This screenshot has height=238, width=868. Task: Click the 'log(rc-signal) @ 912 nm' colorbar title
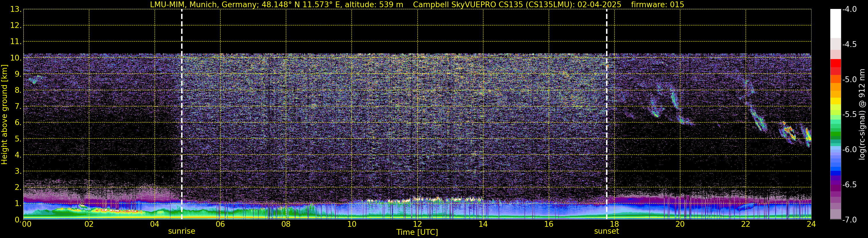point(862,114)
